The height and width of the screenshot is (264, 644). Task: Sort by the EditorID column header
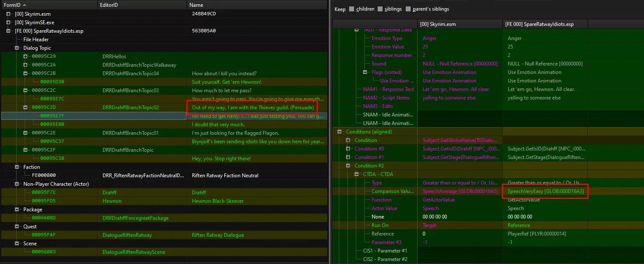tap(141, 5)
